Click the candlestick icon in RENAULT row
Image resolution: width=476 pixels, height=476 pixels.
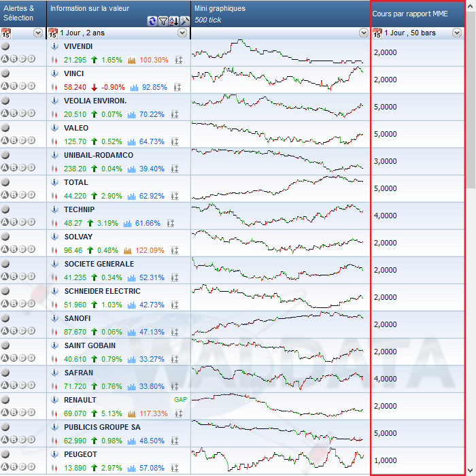[54, 413]
